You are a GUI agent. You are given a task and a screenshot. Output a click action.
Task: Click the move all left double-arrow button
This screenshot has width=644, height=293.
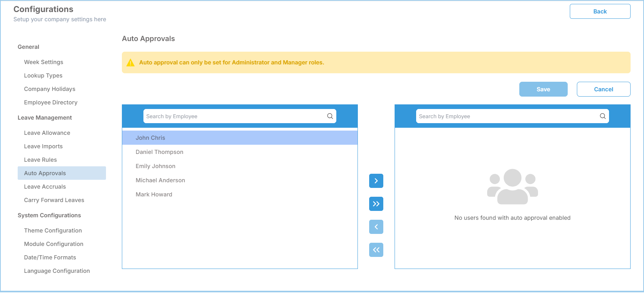[x=376, y=250]
